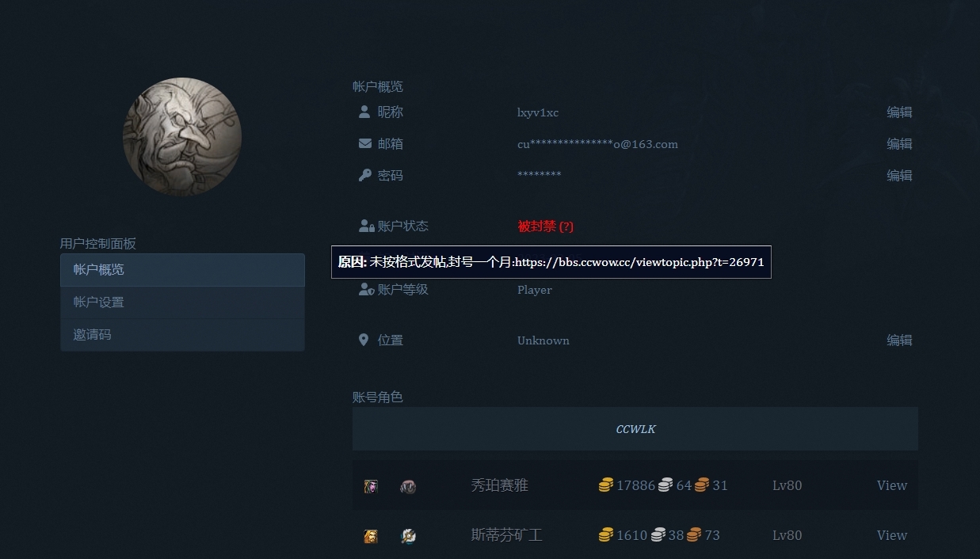Click the location pin icon beside 位置

364,339
